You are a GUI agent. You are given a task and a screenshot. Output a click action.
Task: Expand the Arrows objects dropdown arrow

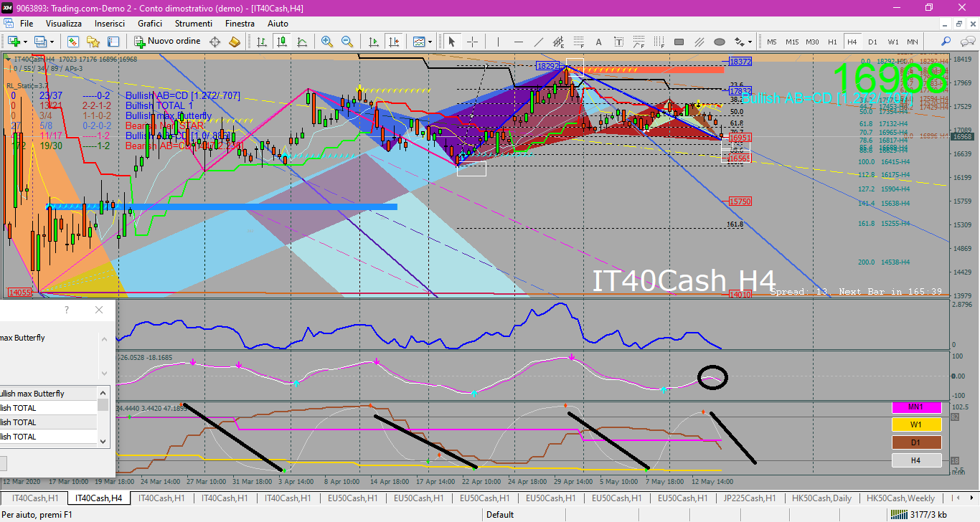750,42
